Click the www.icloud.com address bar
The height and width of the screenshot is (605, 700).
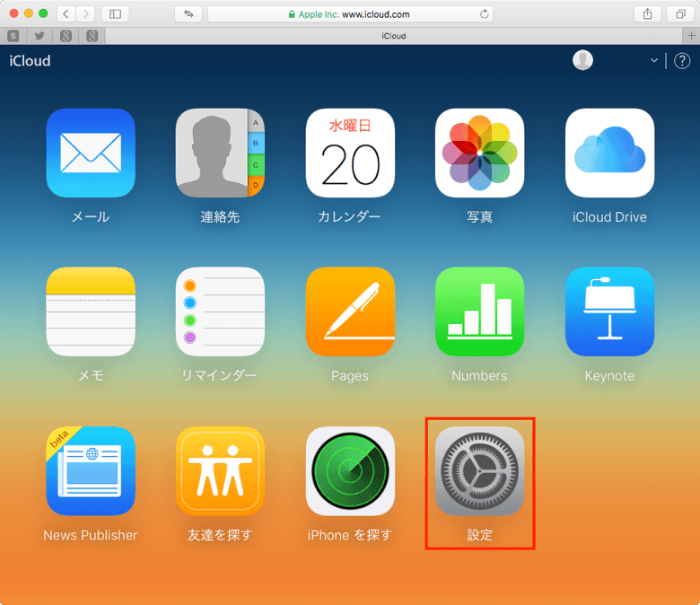pos(350,14)
